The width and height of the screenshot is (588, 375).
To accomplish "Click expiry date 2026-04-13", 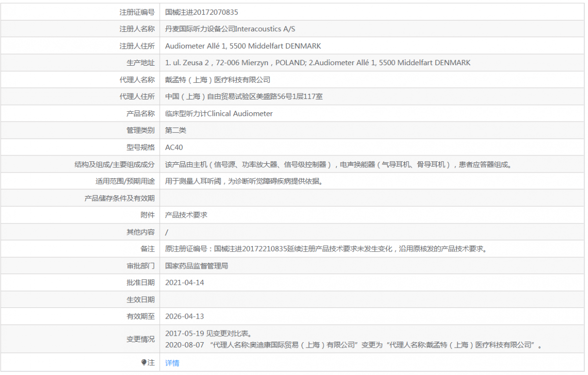I will pyautogui.click(x=184, y=317).
